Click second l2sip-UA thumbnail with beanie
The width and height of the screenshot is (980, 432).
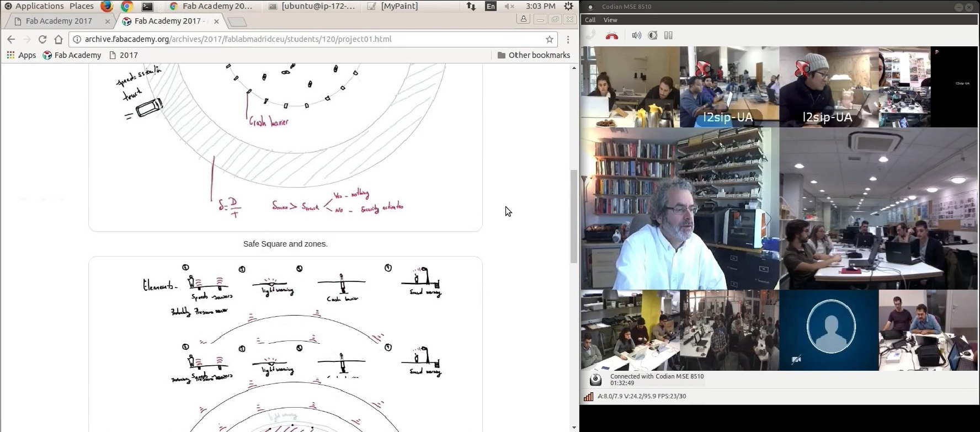click(x=829, y=87)
